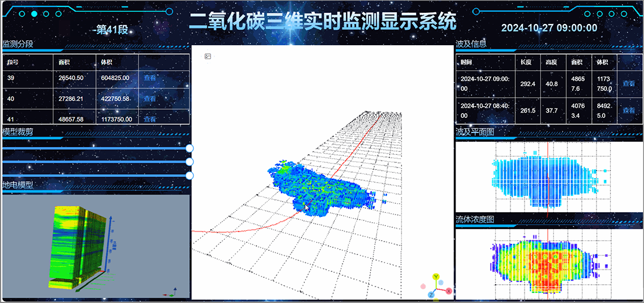The height and width of the screenshot is (303, 644).
Task: Open 查看 for the 09:00:00 record
Action: click(629, 84)
